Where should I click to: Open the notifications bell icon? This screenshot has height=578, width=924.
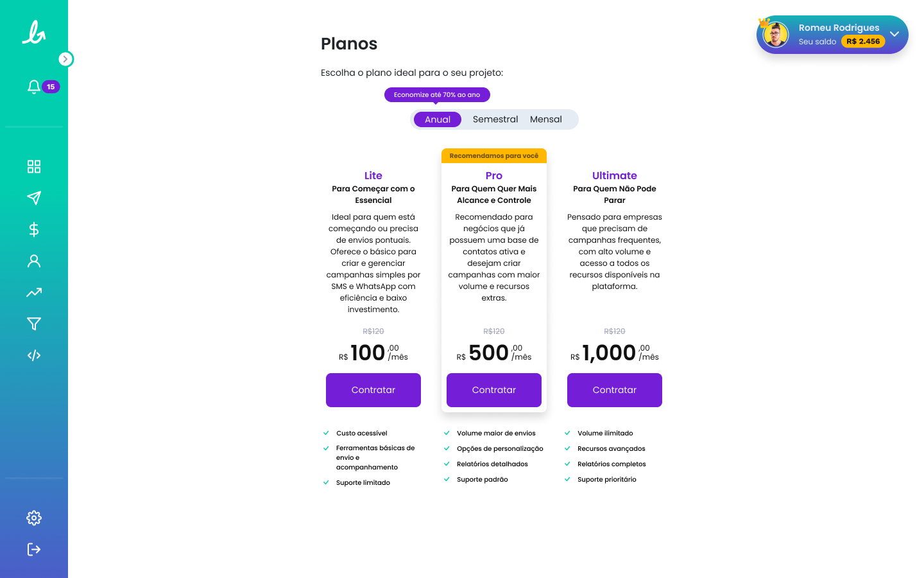click(34, 87)
